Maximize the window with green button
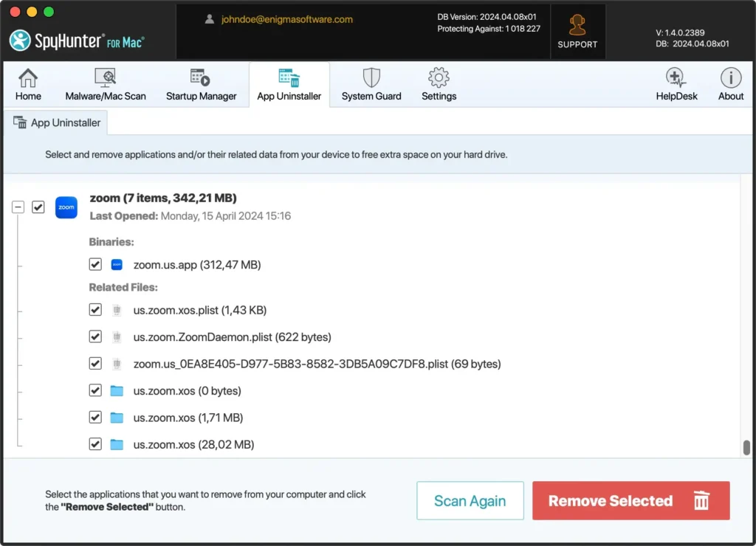 tap(49, 12)
